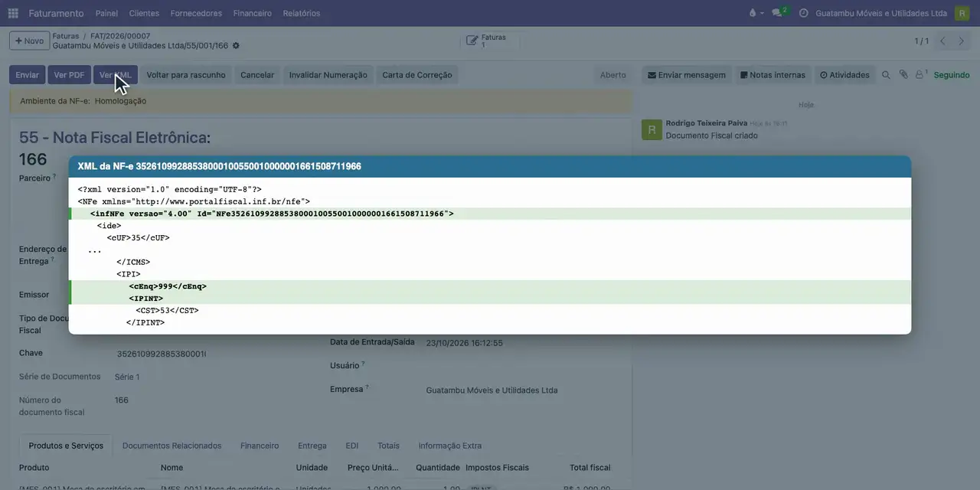Click the Total fiscal column header
The width and height of the screenshot is (980, 490).
tap(590, 468)
